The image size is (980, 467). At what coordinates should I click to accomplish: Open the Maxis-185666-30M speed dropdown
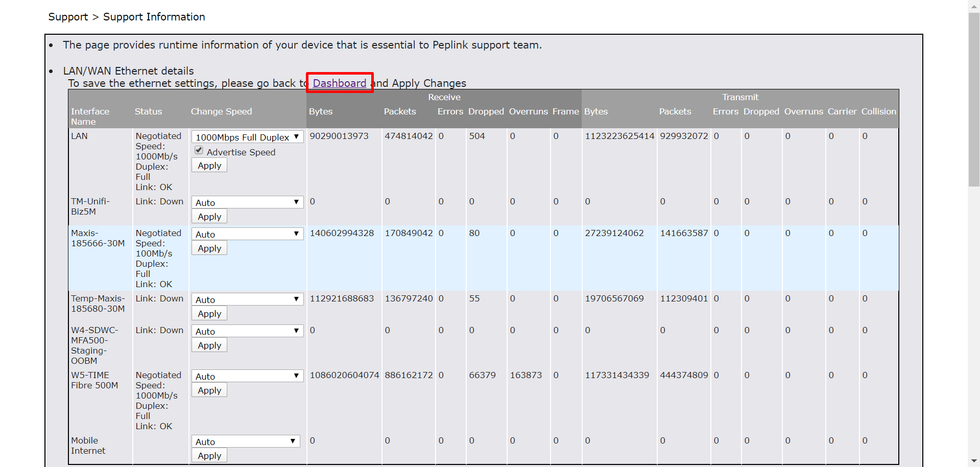[x=247, y=234]
